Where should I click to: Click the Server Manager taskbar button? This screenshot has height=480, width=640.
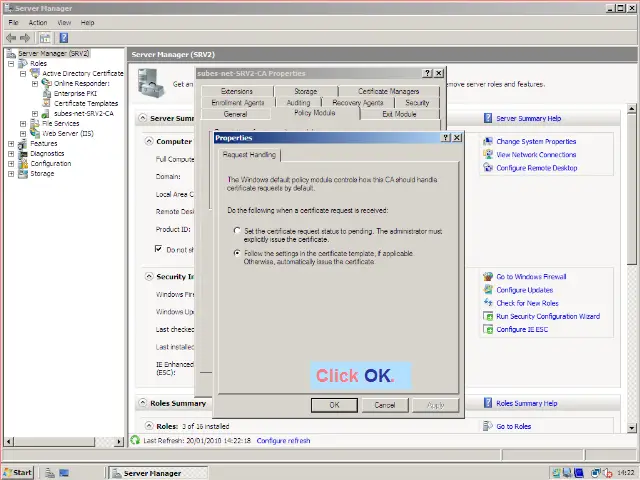click(x=158, y=473)
